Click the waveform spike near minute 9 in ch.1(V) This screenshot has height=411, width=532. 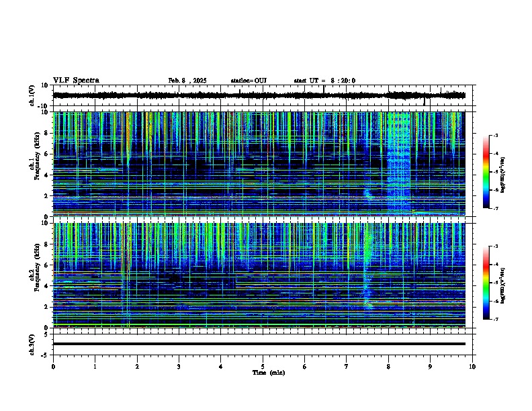pyautogui.click(x=424, y=101)
